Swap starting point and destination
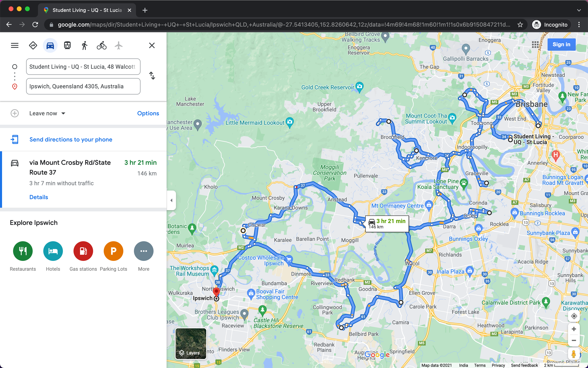 152,76
